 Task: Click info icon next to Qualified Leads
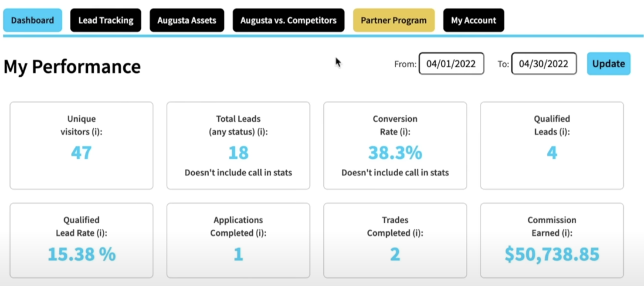pos(565,132)
